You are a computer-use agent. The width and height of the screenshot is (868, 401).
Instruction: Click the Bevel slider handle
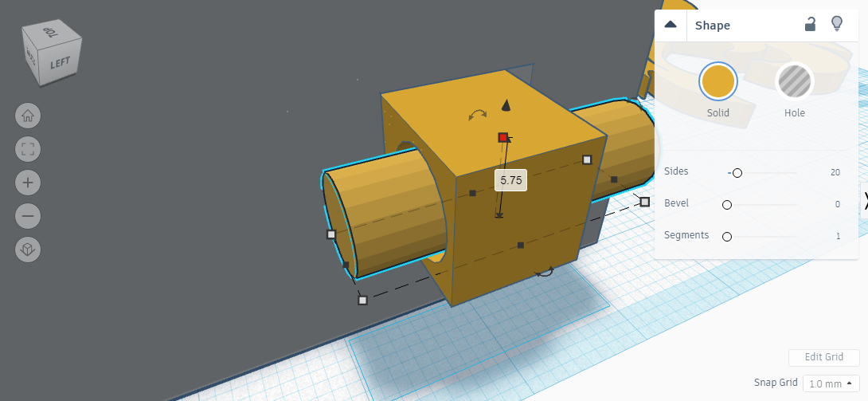727,205
